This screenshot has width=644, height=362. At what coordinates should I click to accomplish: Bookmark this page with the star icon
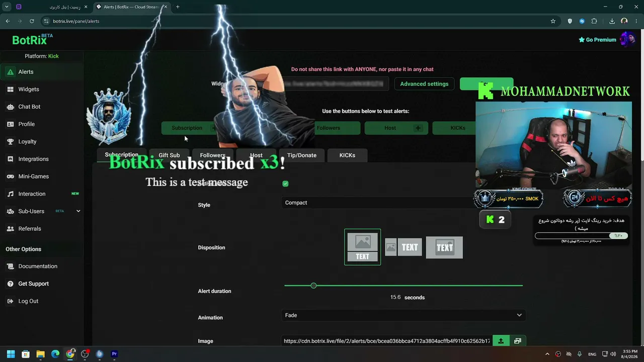click(x=553, y=21)
